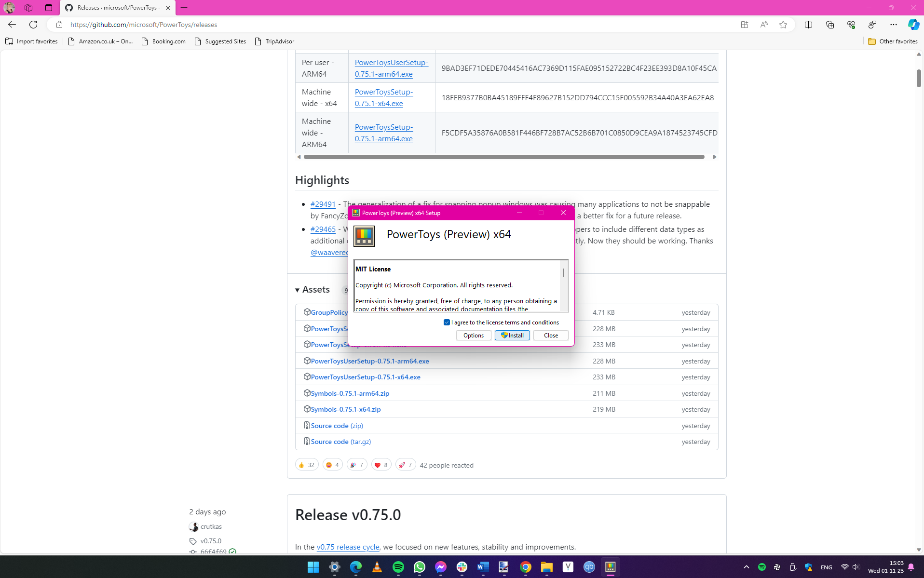Open Slack from the taskbar
Image resolution: width=924 pixels, height=578 pixels.
point(462,567)
